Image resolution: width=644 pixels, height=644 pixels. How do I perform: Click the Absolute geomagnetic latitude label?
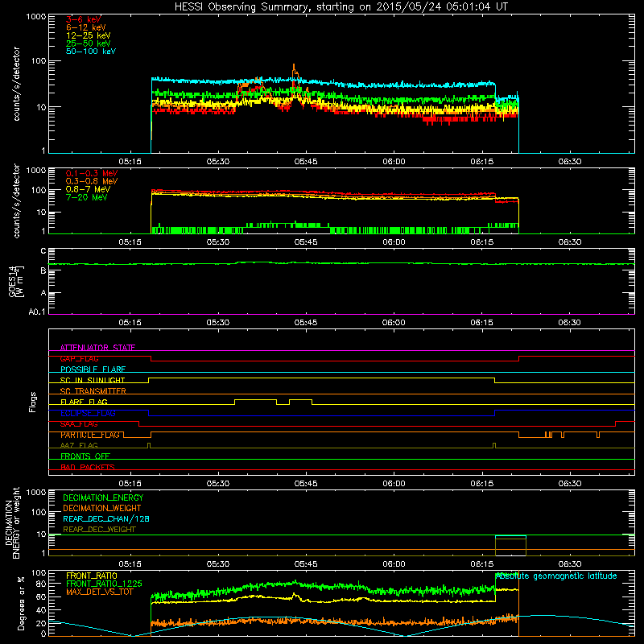pyautogui.click(x=556, y=576)
